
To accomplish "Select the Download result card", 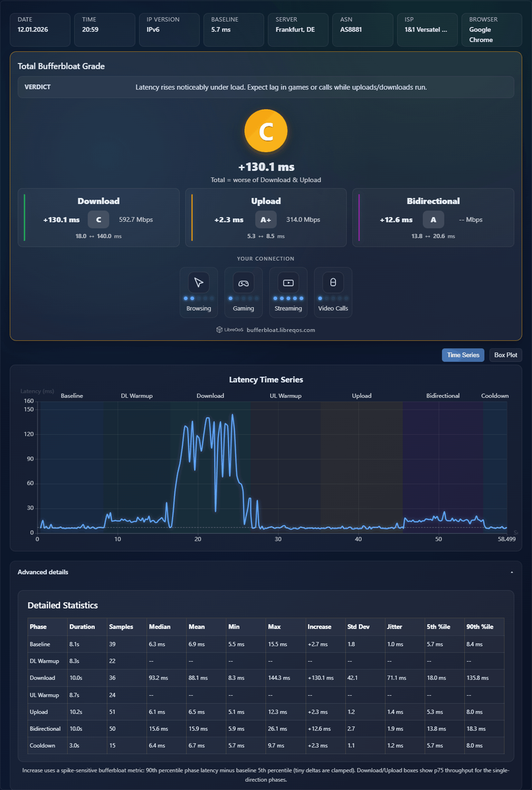I will pos(98,217).
